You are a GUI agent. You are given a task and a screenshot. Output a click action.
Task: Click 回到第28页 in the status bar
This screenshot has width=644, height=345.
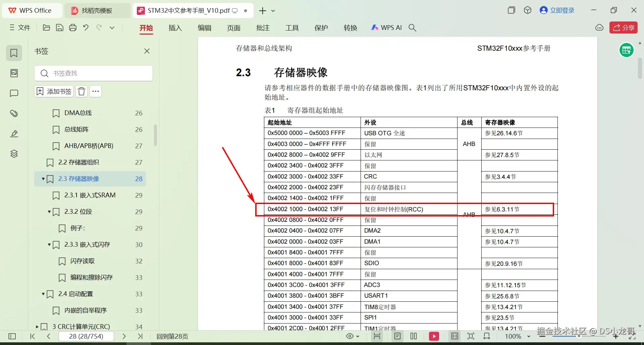[172, 336]
